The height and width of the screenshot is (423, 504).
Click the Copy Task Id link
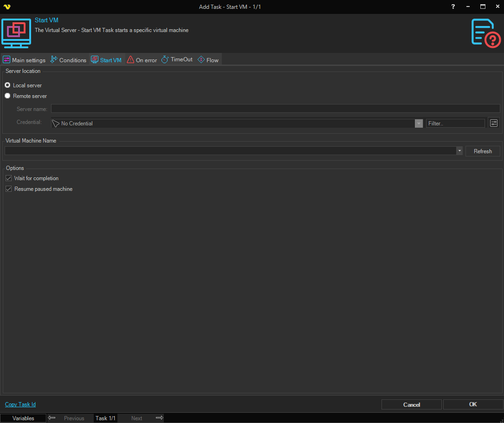(x=20, y=404)
